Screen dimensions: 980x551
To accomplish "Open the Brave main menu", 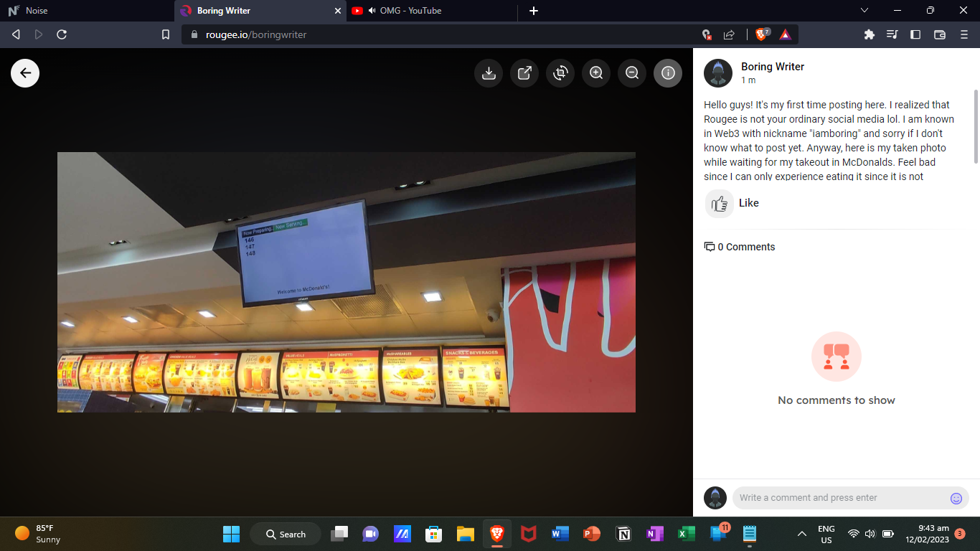I will pos(963,34).
